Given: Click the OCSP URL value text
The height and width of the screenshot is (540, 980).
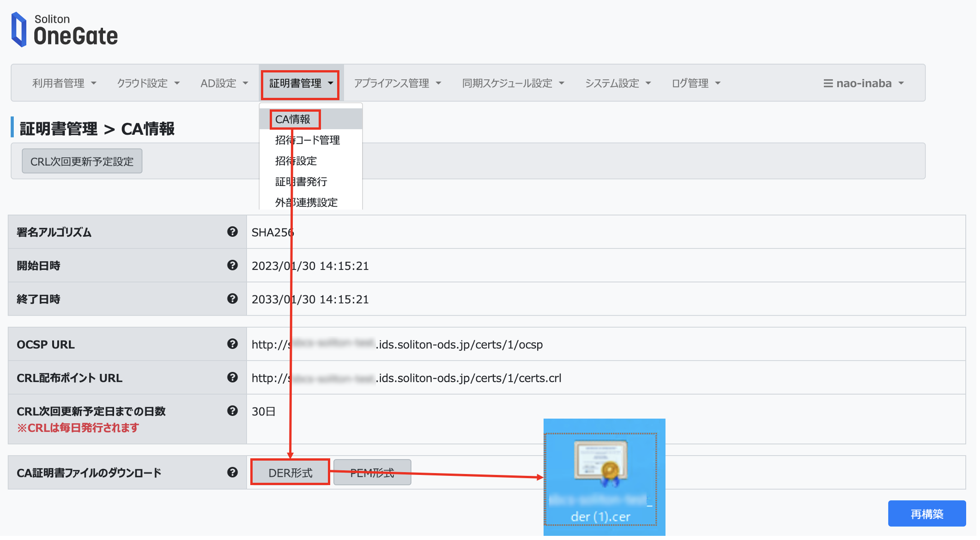Looking at the screenshot, I should (397, 345).
